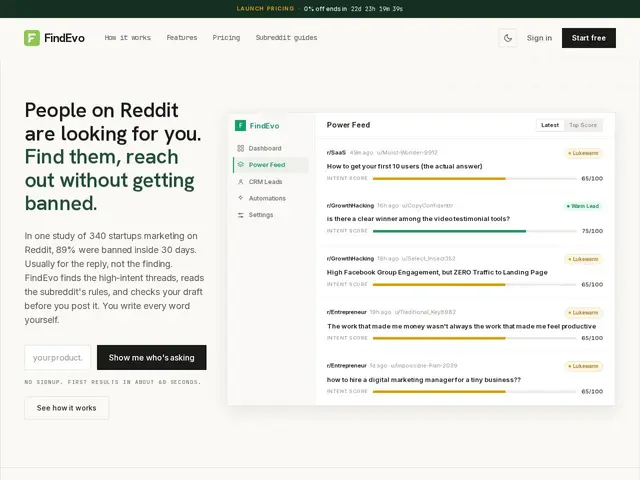Click the LAUNCH PRICING banner text
Screen dimensions: 640x480
point(265,9)
